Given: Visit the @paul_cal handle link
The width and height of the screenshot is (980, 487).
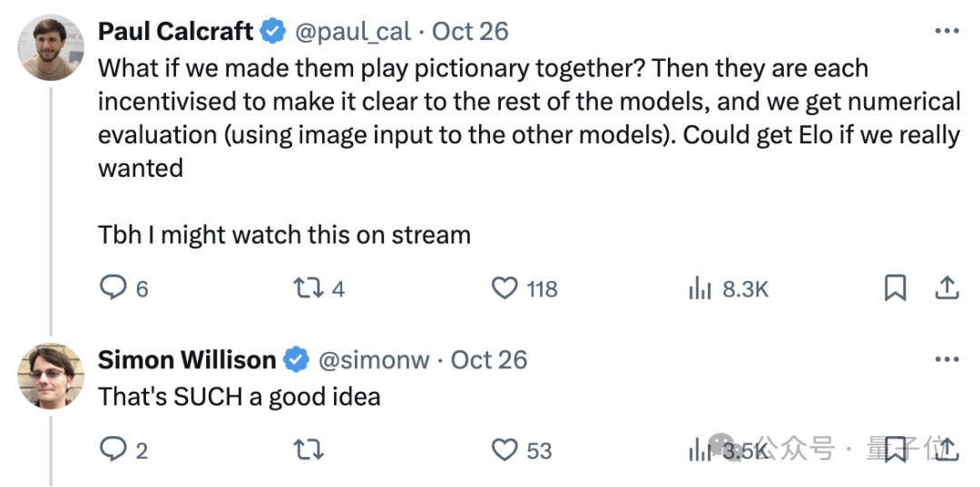Looking at the screenshot, I should point(352,31).
